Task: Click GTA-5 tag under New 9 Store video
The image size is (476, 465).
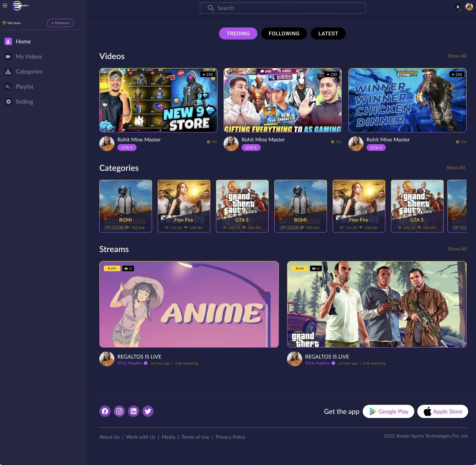Action: pos(127,147)
